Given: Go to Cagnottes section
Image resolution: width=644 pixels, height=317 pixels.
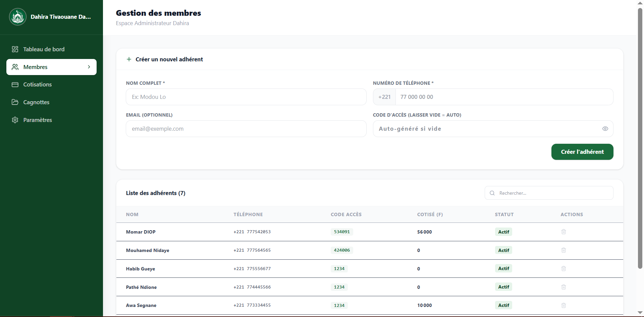Looking at the screenshot, I should click(x=51, y=102).
